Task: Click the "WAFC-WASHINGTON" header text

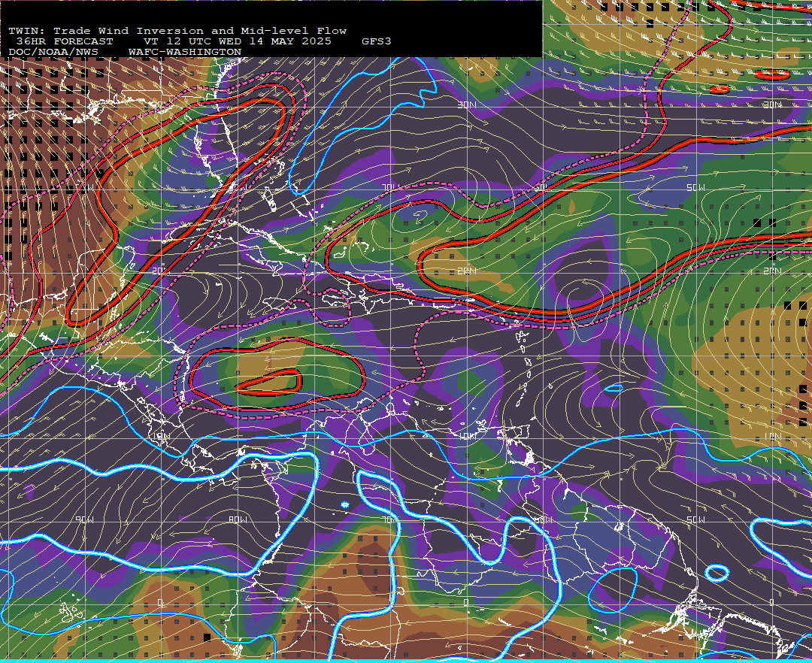Action: [x=185, y=53]
